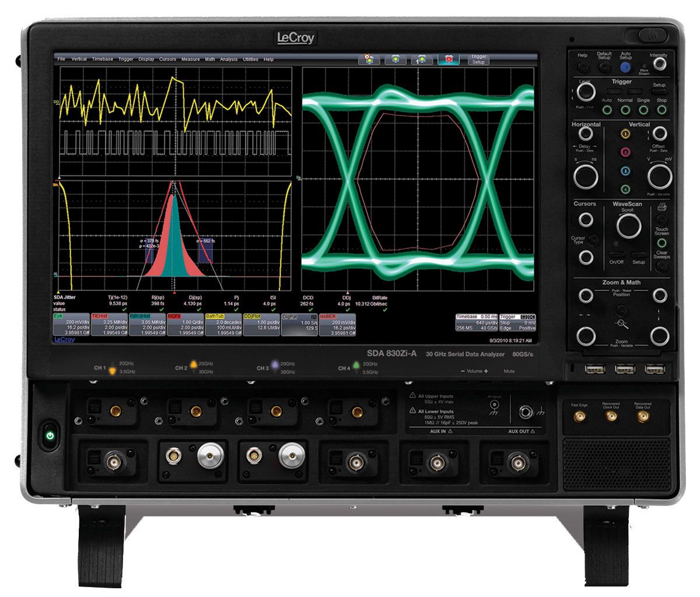Toggle pink channel 2 button

pyautogui.click(x=625, y=152)
